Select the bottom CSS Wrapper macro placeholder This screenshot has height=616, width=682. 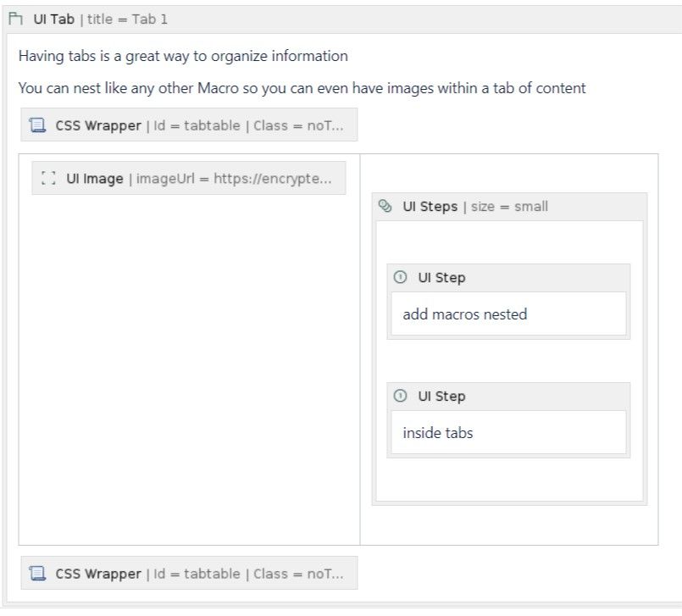coord(189,573)
